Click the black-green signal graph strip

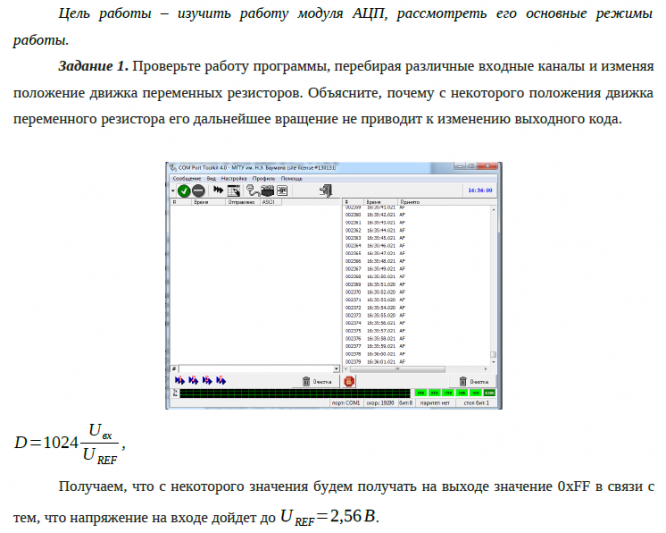295,393
